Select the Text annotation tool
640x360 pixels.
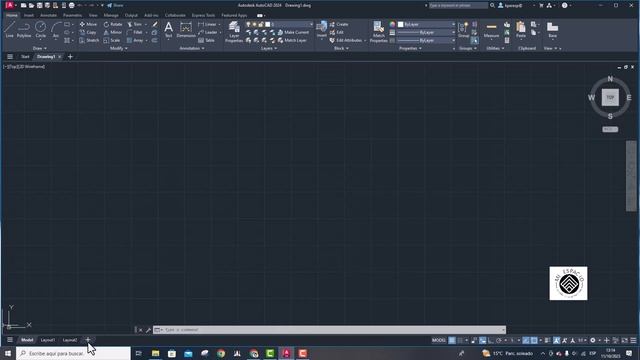click(169, 30)
